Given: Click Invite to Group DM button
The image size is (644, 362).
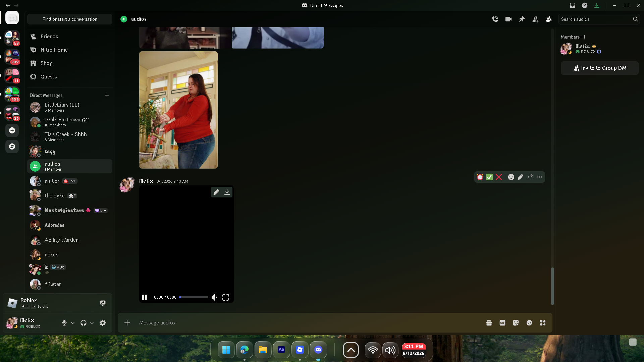Looking at the screenshot, I should pos(600,68).
